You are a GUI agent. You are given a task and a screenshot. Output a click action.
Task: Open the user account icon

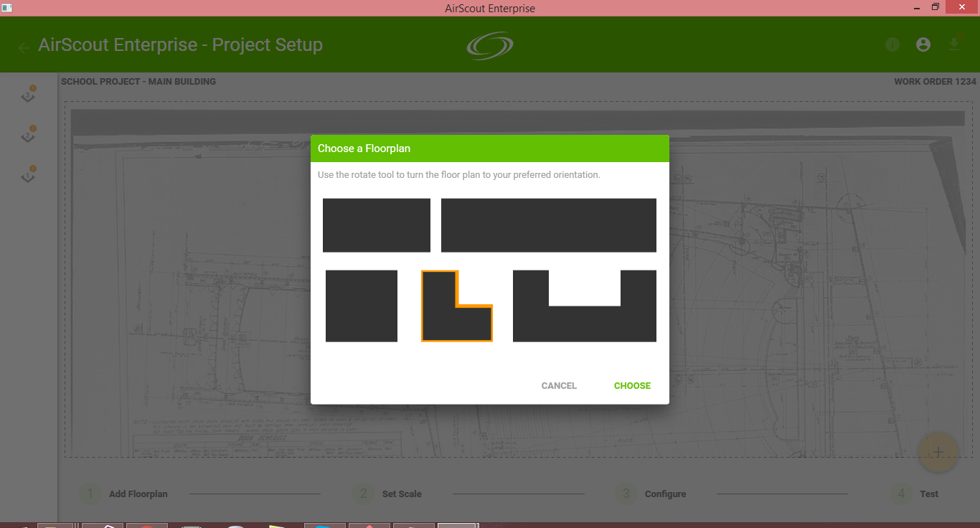click(923, 44)
